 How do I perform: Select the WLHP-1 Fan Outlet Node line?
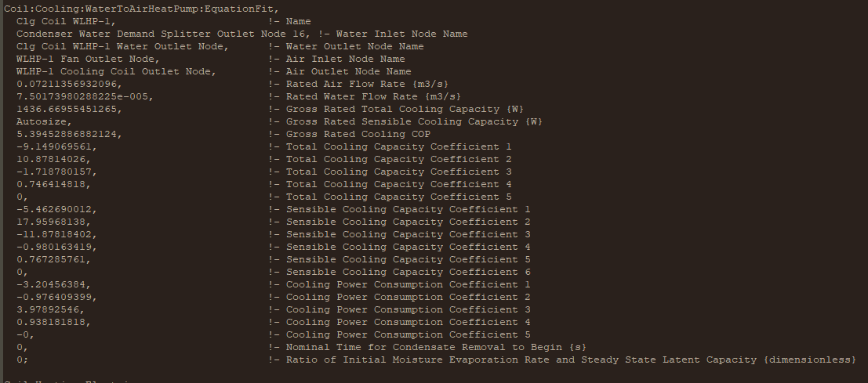coord(210,60)
